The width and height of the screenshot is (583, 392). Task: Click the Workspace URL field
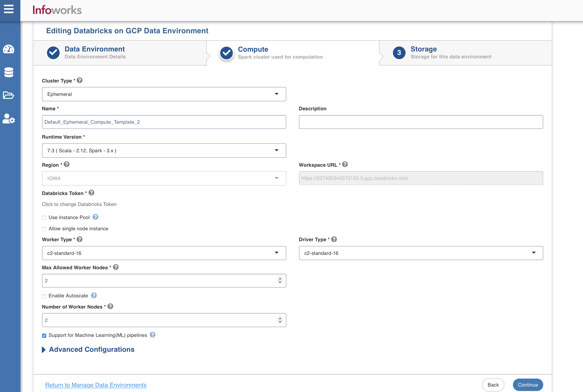pos(421,178)
